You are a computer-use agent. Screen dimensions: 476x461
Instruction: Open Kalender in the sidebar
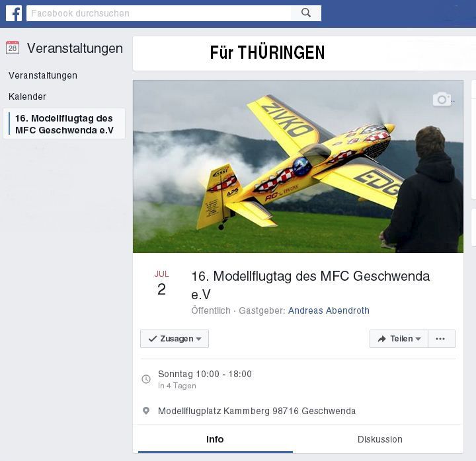coord(27,96)
